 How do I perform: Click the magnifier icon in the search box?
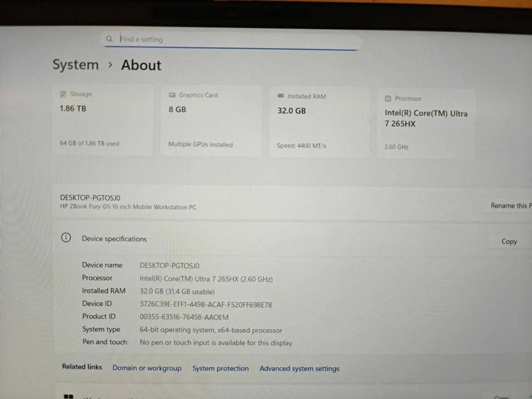coord(110,39)
